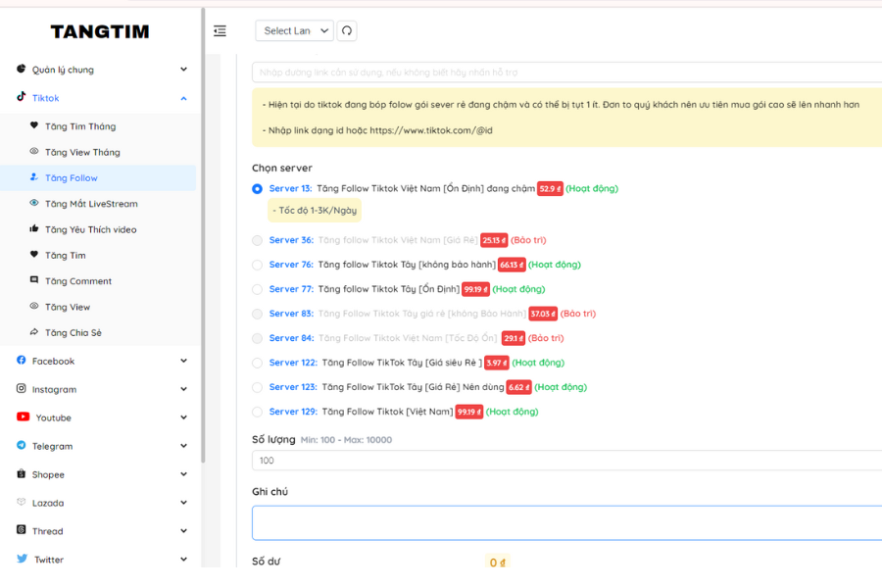This screenshot has height=588, width=882.
Task: Click the Tốc độ 1-3K/Ngày note
Action: [x=315, y=211]
